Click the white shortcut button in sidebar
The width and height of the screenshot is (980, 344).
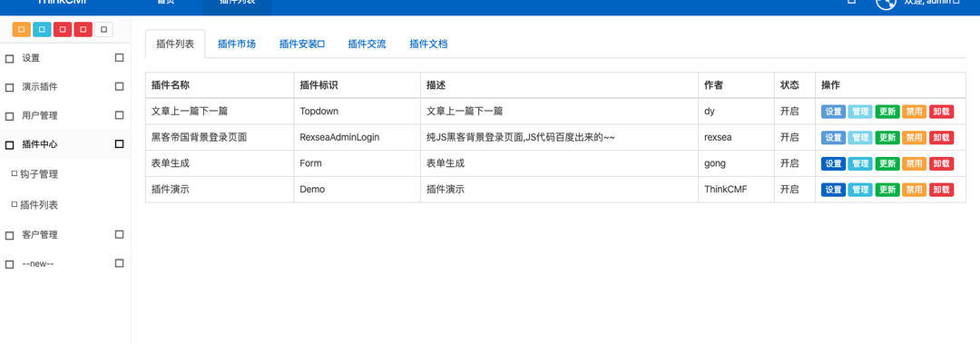click(103, 29)
